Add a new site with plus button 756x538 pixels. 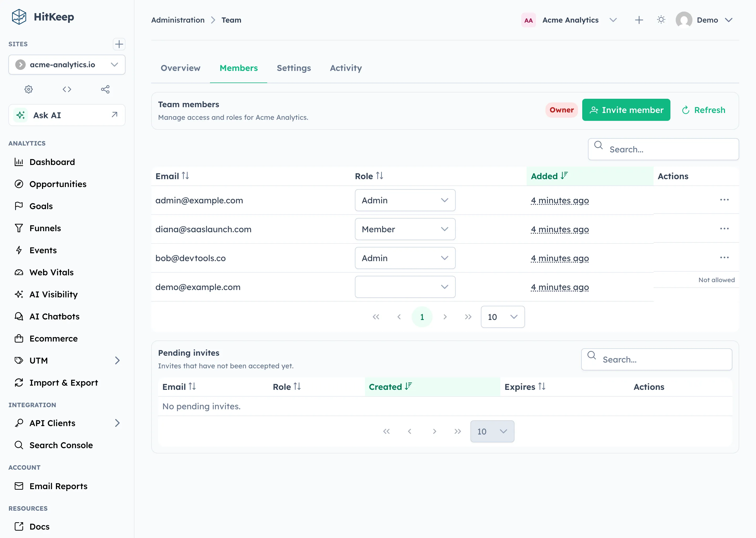[x=119, y=44]
